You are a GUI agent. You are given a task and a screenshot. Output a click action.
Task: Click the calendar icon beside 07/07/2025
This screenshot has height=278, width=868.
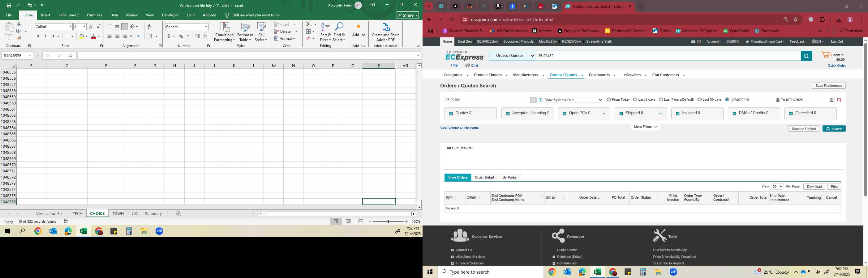click(777, 100)
